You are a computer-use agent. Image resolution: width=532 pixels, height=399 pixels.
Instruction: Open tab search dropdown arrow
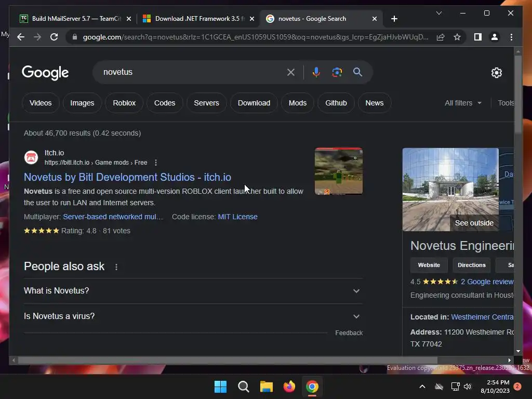click(438, 13)
